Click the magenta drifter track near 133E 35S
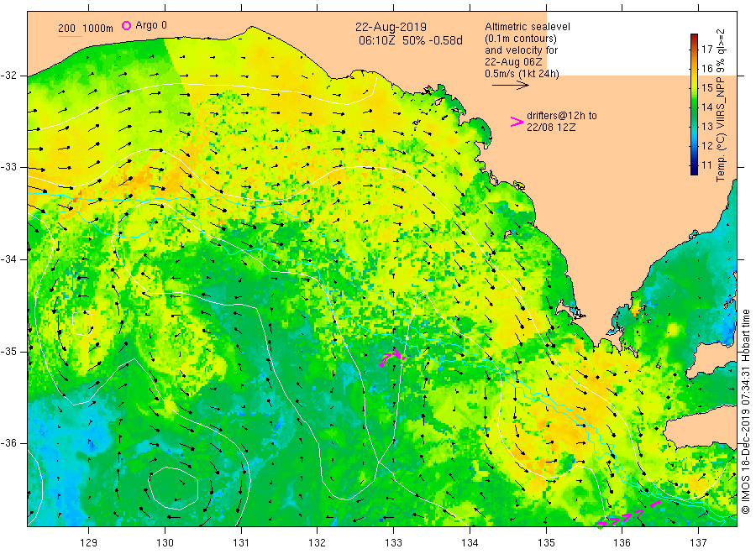The height and width of the screenshot is (554, 756). click(392, 358)
